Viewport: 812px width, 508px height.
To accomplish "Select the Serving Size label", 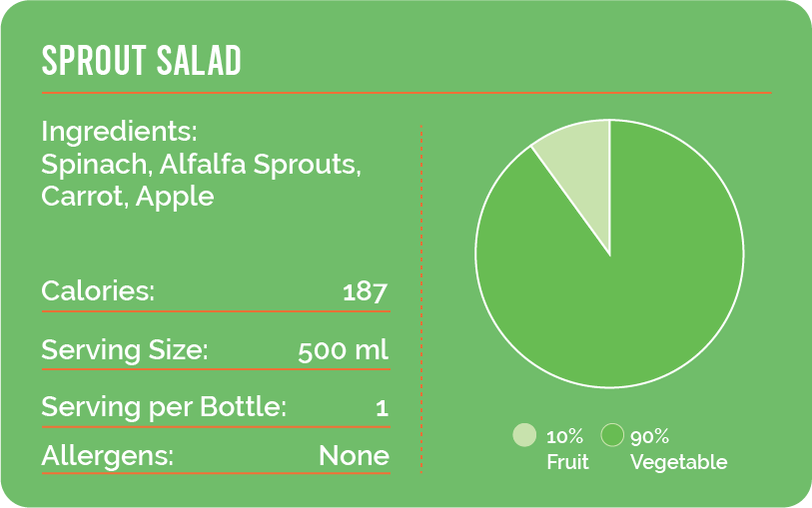I will (124, 350).
